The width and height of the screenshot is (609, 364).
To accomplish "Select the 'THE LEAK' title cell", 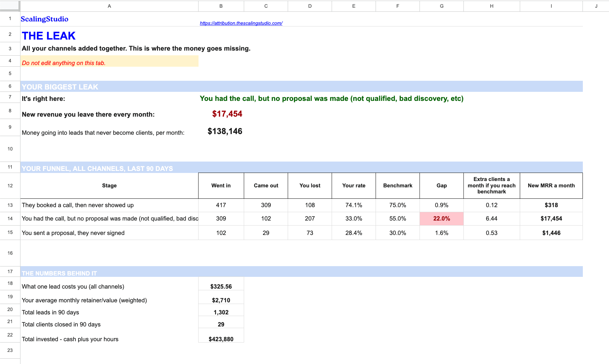I will click(x=49, y=36).
